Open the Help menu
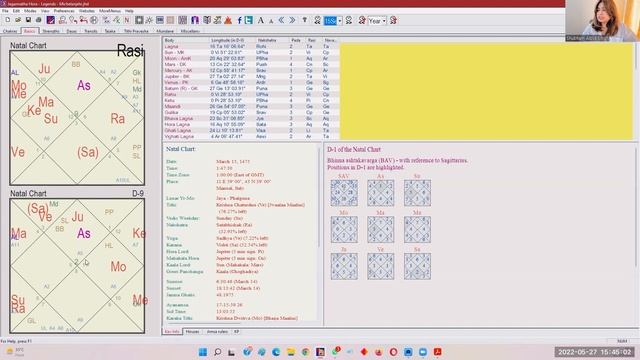 [x=129, y=11]
